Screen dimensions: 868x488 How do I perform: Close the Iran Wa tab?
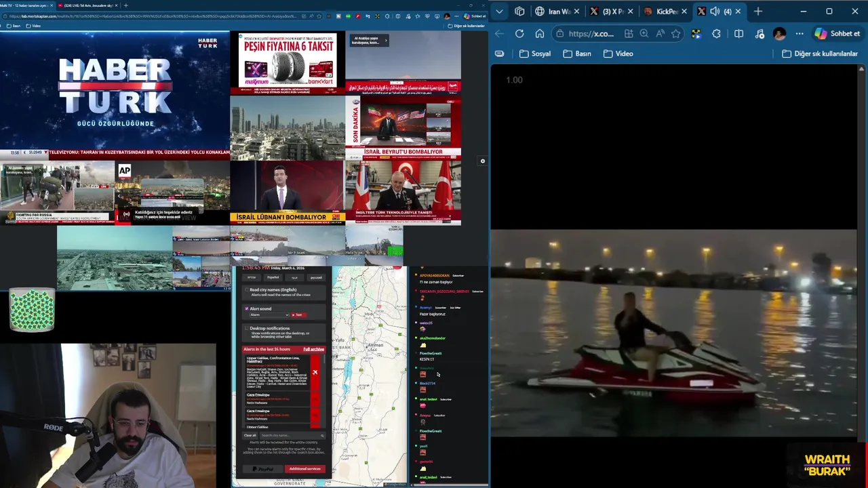576,11
